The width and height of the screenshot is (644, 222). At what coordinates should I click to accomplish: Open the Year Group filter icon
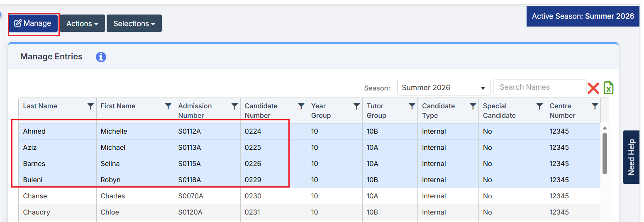pyautogui.click(x=356, y=106)
